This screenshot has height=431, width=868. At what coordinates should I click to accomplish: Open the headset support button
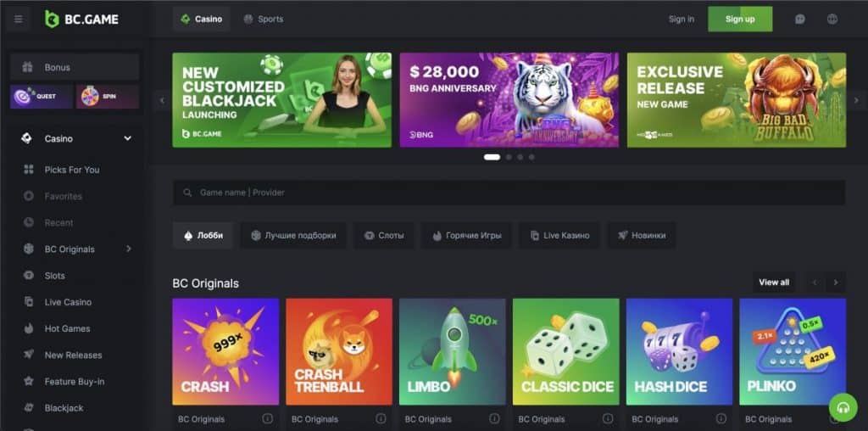click(x=843, y=408)
